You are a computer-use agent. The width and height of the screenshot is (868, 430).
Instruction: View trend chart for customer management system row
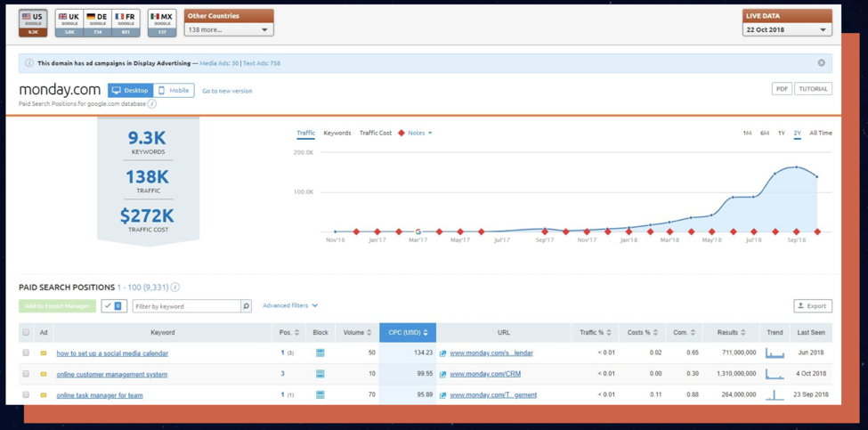click(x=775, y=374)
